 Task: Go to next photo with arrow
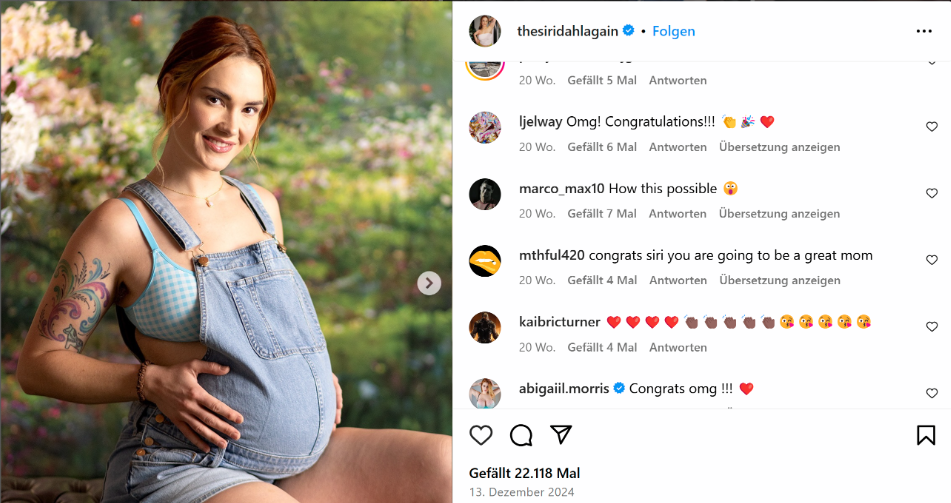tap(429, 283)
